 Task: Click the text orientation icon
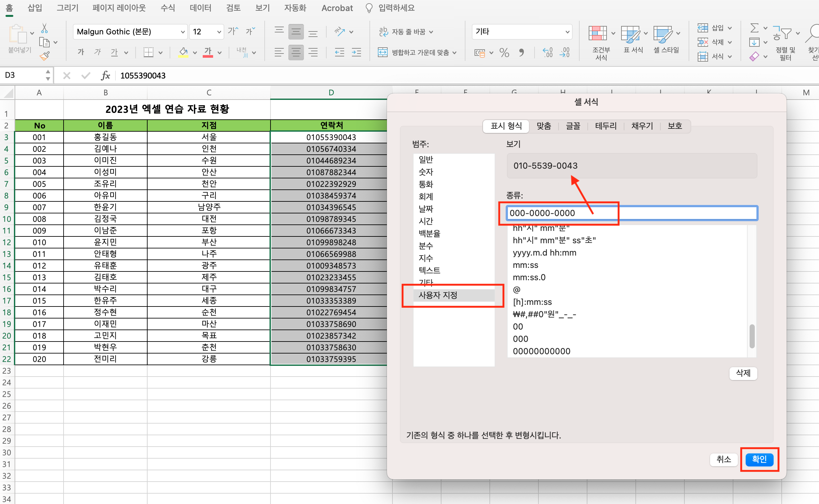click(x=340, y=32)
